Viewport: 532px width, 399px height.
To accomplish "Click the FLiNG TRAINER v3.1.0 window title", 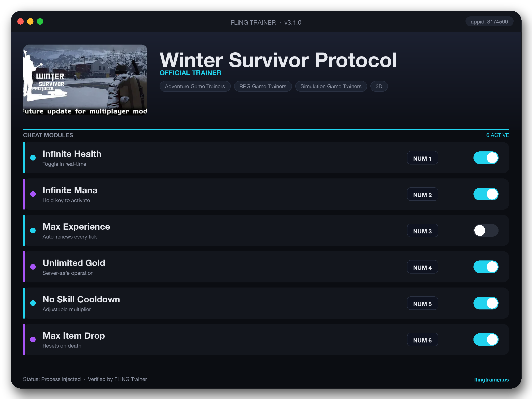I will click(266, 22).
